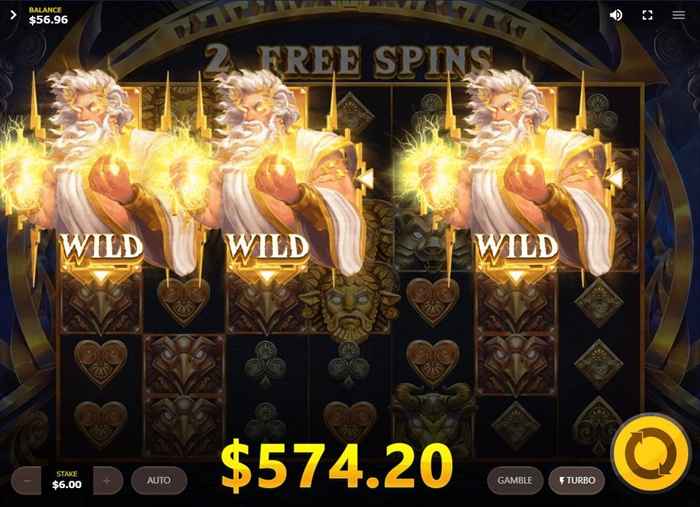Select the middle Zeus WILD symbol
This screenshot has width=700, height=507.
[268, 179]
